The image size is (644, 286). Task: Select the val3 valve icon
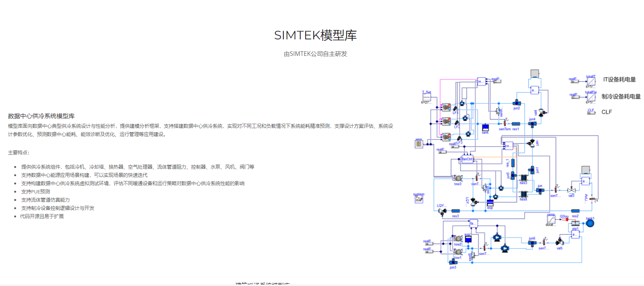[x=571, y=190]
